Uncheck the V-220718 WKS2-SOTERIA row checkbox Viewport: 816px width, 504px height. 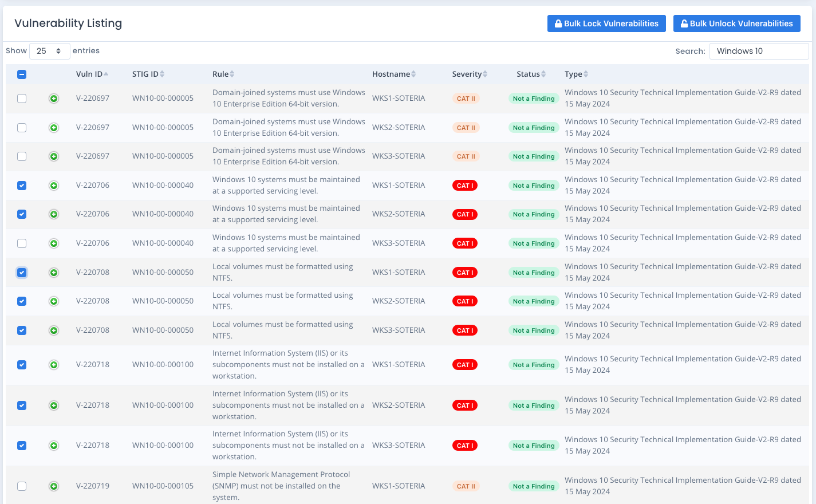click(x=22, y=405)
